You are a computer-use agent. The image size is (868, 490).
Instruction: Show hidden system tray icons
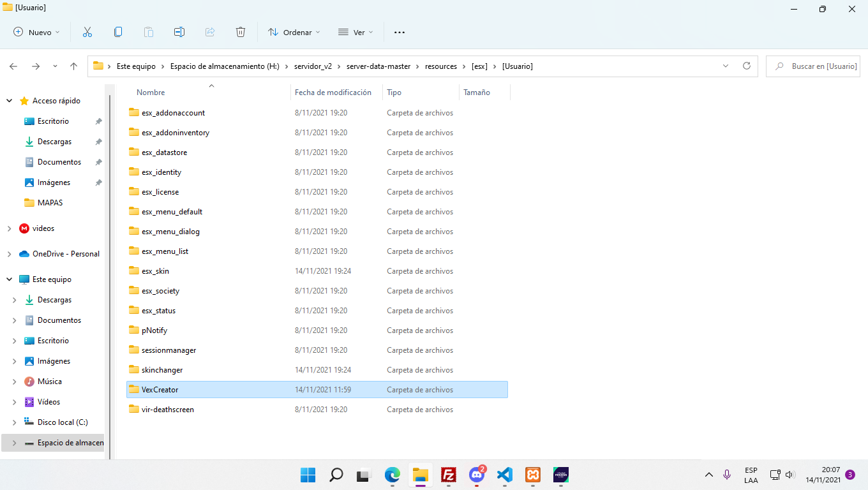[x=708, y=475]
